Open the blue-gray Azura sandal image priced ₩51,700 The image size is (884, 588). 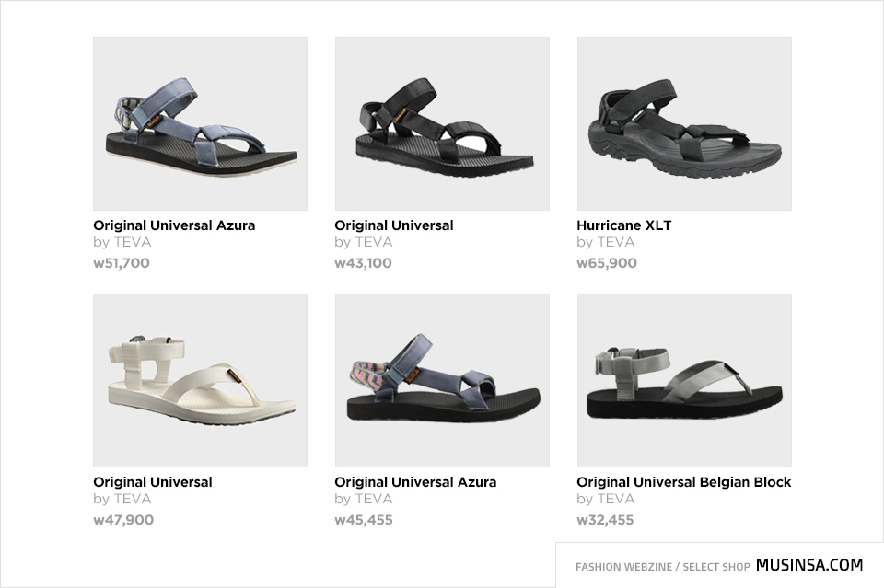pos(200,123)
